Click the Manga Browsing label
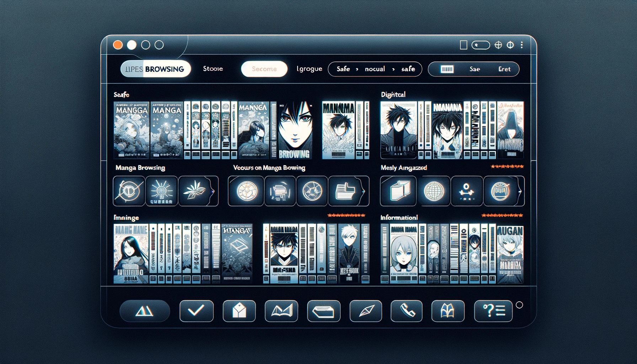Viewport: 637px width, 364px height. pos(140,168)
